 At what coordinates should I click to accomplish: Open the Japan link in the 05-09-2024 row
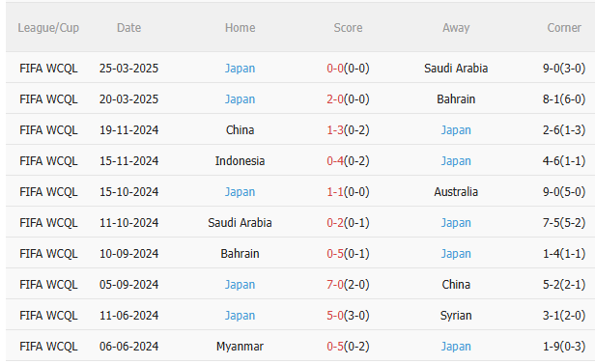pyautogui.click(x=240, y=285)
